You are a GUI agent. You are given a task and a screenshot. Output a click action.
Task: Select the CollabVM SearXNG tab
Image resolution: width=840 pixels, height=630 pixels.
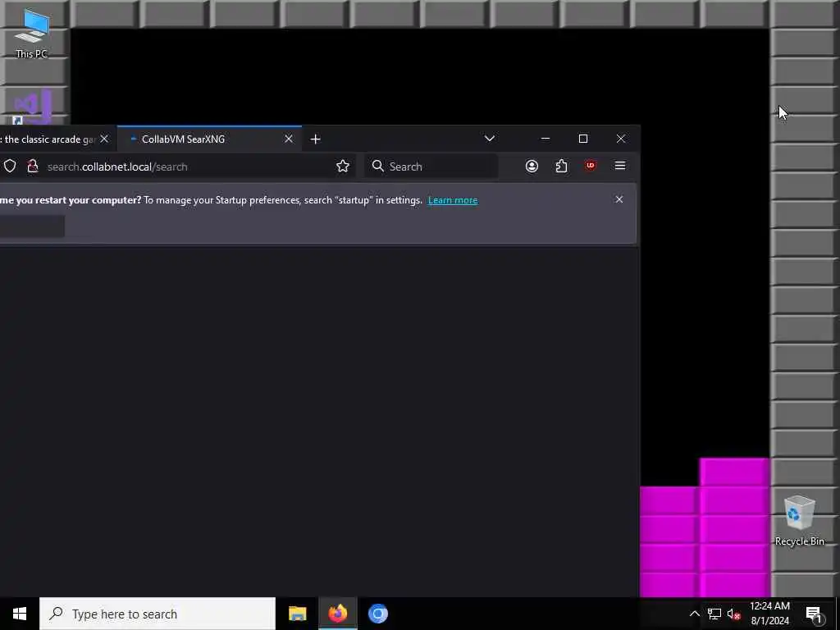click(209, 139)
